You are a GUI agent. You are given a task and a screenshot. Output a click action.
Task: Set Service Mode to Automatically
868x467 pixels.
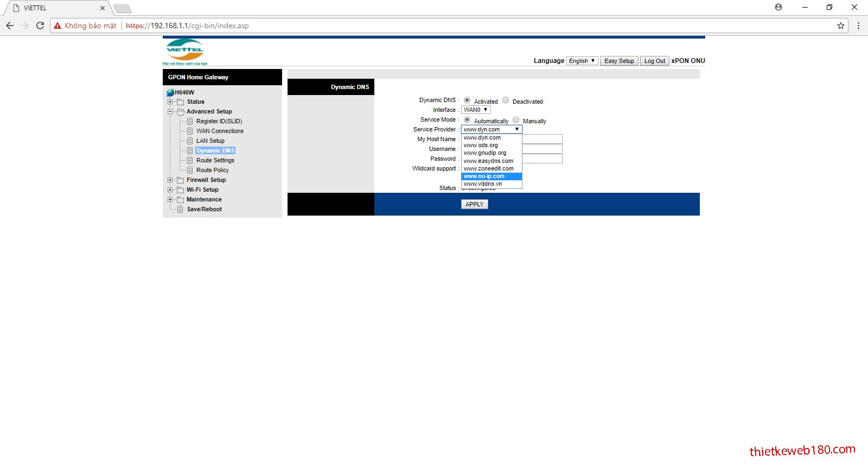pos(467,120)
